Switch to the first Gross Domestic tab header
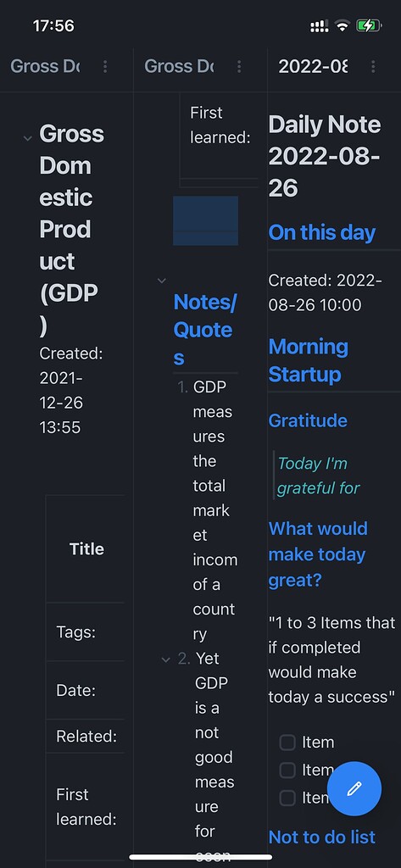 (x=45, y=66)
